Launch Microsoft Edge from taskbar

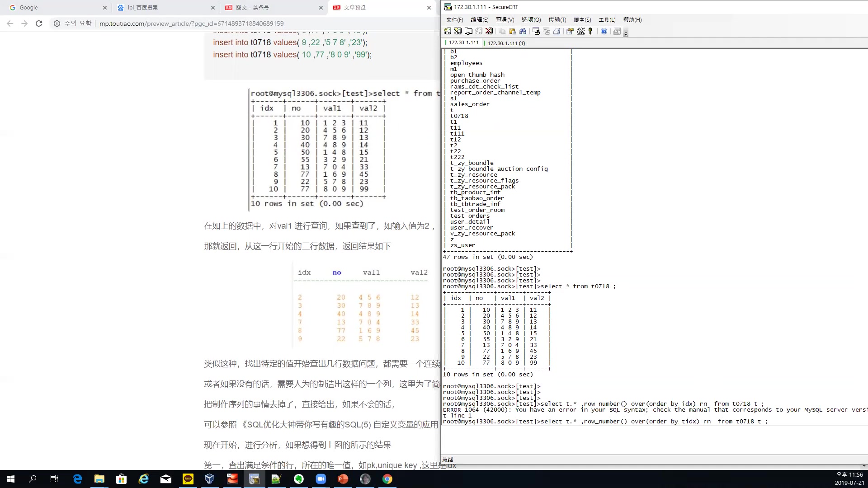coord(77,479)
